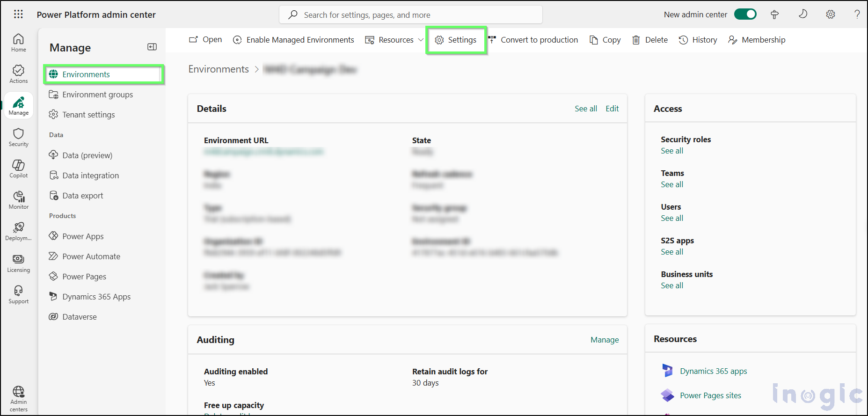Image resolution: width=868 pixels, height=416 pixels.
Task: Click See all under S2S apps
Action: (672, 252)
